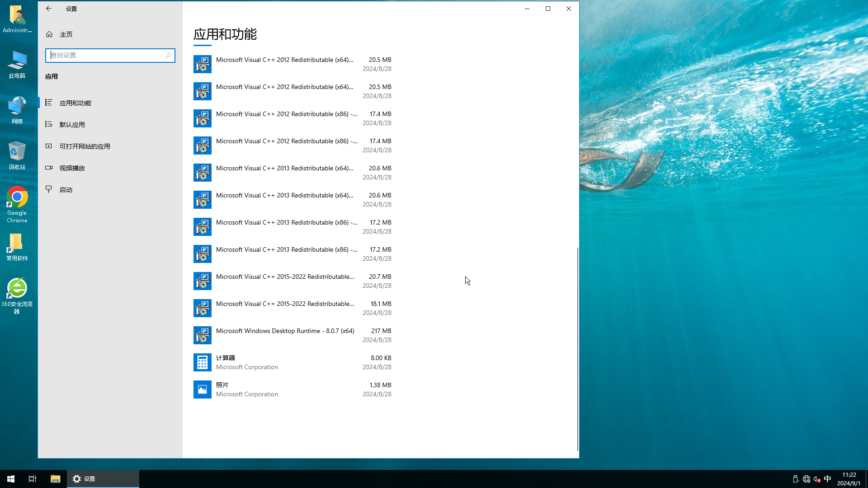Click Microsoft Visual C++ 2012 Redistributable x86 icon

pyautogui.click(x=202, y=118)
